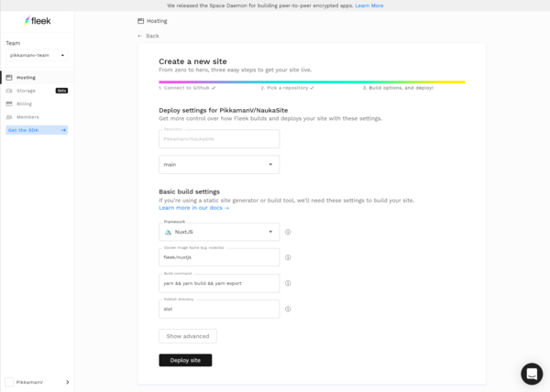Click the Basic build settings heading
This screenshot has height=392, width=550.
click(x=190, y=192)
